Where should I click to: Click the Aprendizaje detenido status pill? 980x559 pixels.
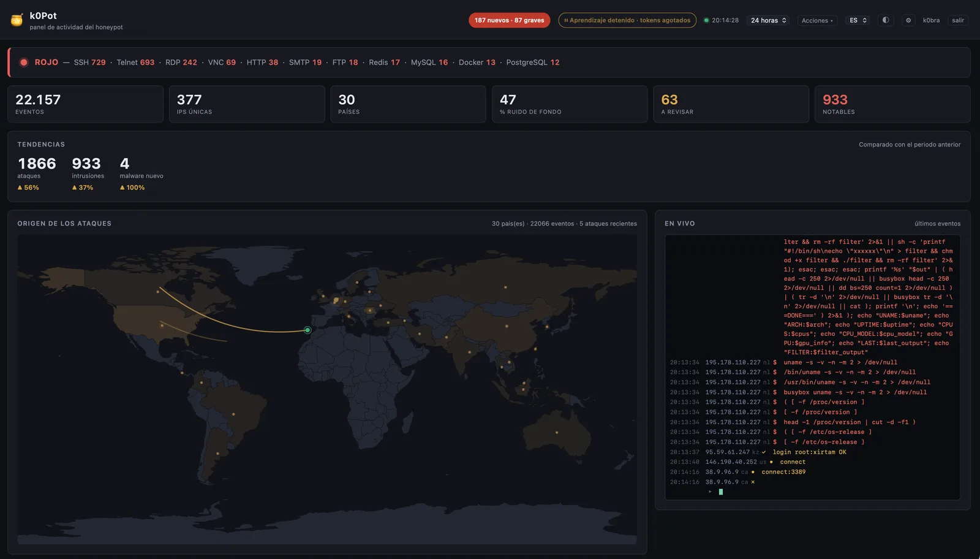pyautogui.click(x=627, y=20)
